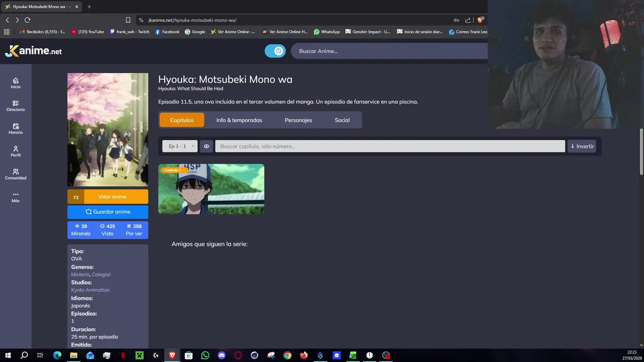The width and height of the screenshot is (644, 362).
Task: Launch Minecraft from the taskbar
Action: pos(139,355)
